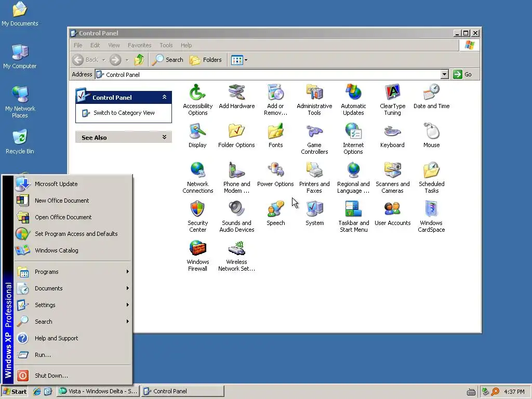Screen dimensions: 532x399
Task: Open the Back history dropdown arrow
Action: pyautogui.click(x=104, y=60)
